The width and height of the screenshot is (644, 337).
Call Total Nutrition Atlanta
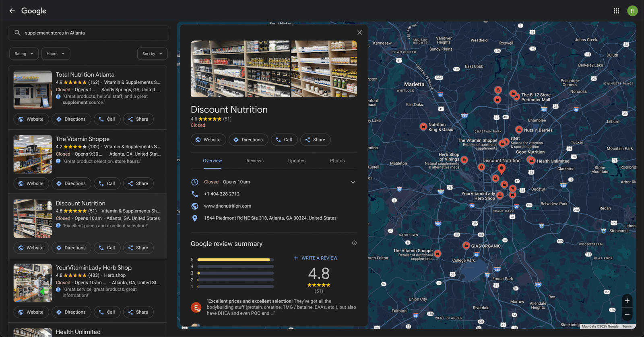click(107, 119)
